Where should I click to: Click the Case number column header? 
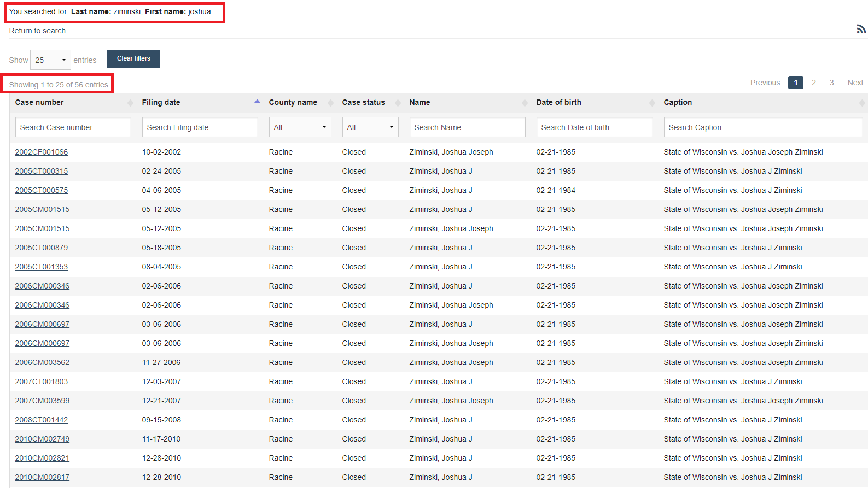coord(39,102)
